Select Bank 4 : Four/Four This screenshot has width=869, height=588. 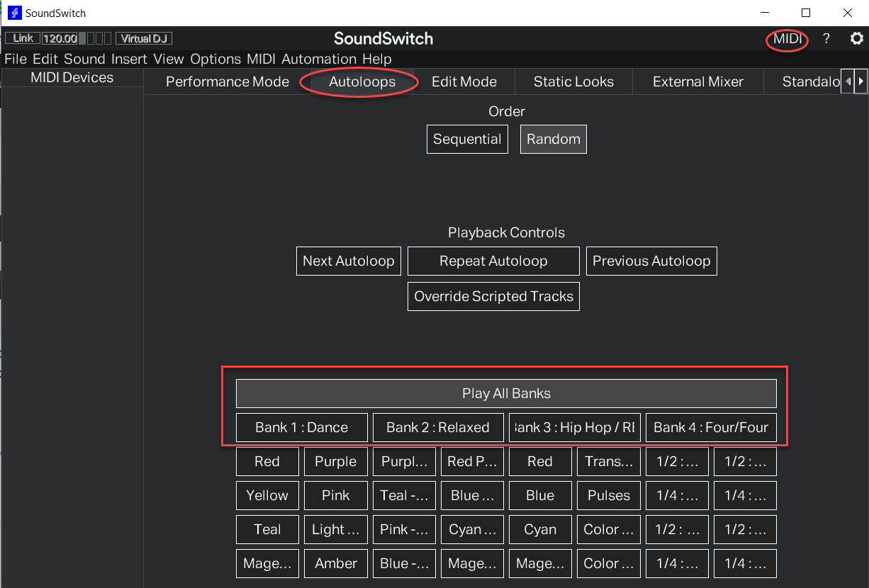(x=711, y=427)
